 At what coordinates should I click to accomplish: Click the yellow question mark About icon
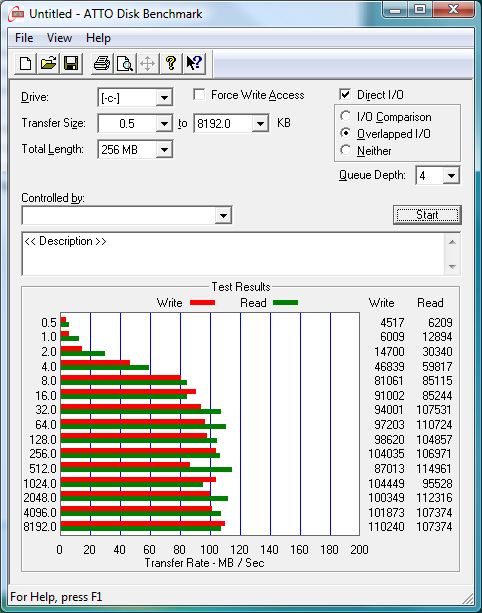(170, 63)
